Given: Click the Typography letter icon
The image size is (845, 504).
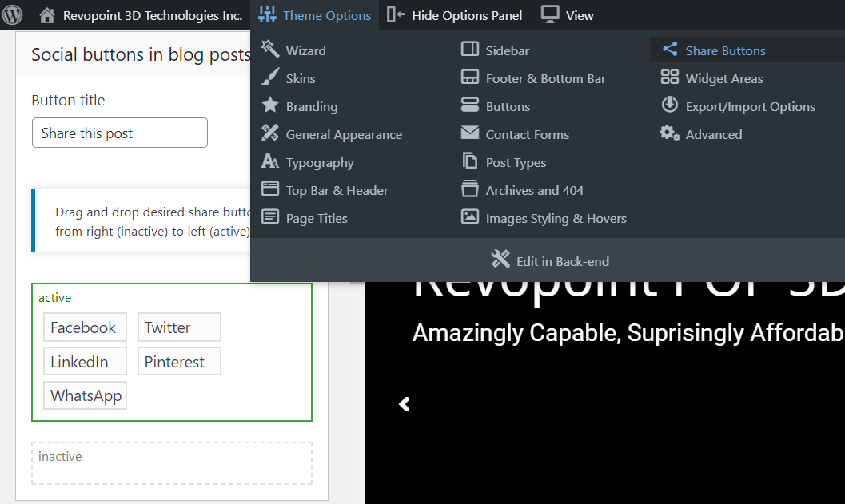Looking at the screenshot, I should click(x=270, y=162).
